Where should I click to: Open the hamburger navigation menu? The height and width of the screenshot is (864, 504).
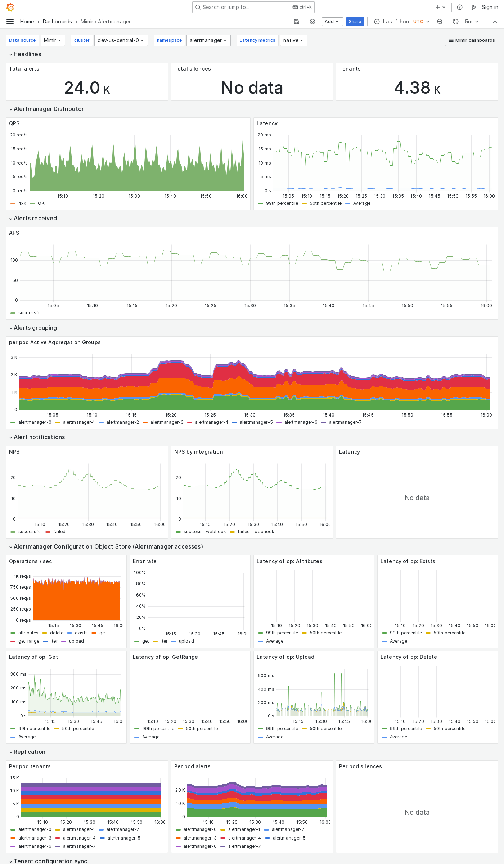coord(10,22)
